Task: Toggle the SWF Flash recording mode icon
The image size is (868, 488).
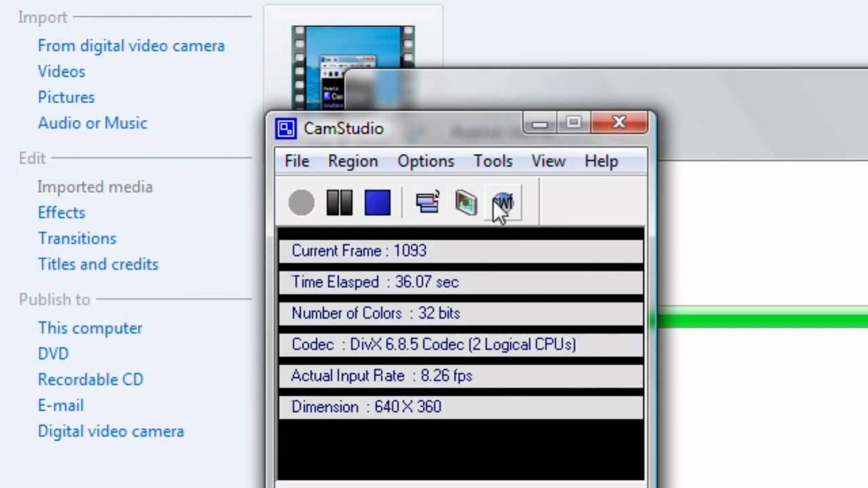Action: (503, 203)
